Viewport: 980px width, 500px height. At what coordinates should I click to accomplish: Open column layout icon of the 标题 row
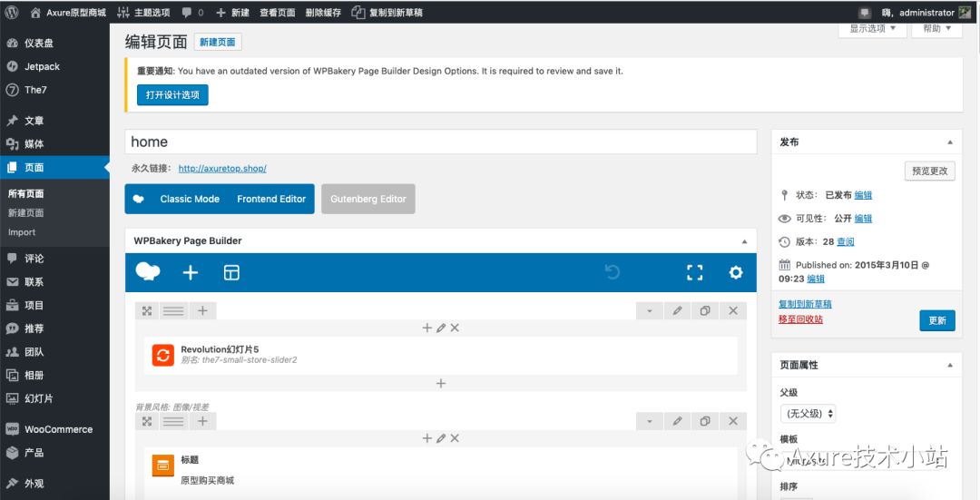point(173,421)
